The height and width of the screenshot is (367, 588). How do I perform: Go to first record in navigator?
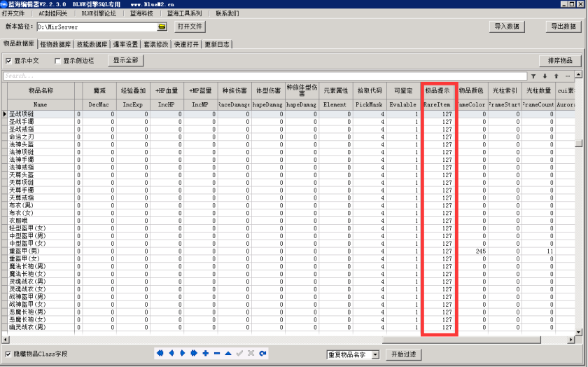pyautogui.click(x=160, y=354)
